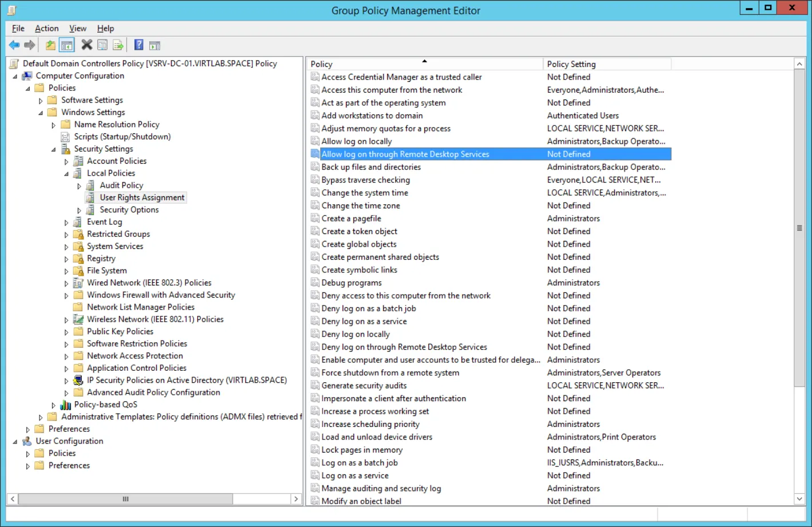Open the File menu
Image resolution: width=812 pixels, height=527 pixels.
(x=18, y=28)
